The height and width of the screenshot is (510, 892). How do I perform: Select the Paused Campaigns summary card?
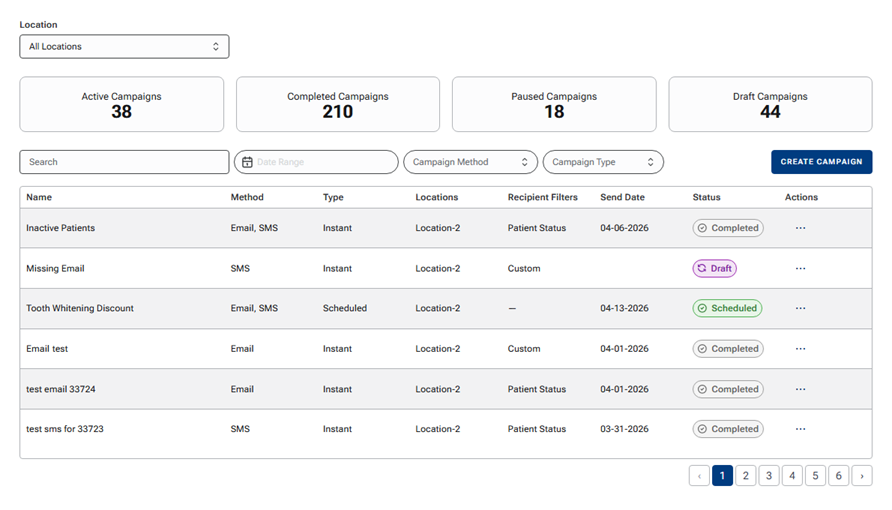tap(554, 104)
